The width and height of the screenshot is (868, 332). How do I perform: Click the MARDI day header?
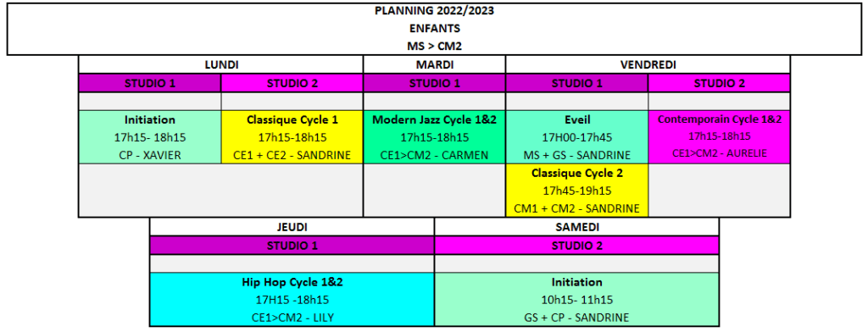[x=435, y=64]
